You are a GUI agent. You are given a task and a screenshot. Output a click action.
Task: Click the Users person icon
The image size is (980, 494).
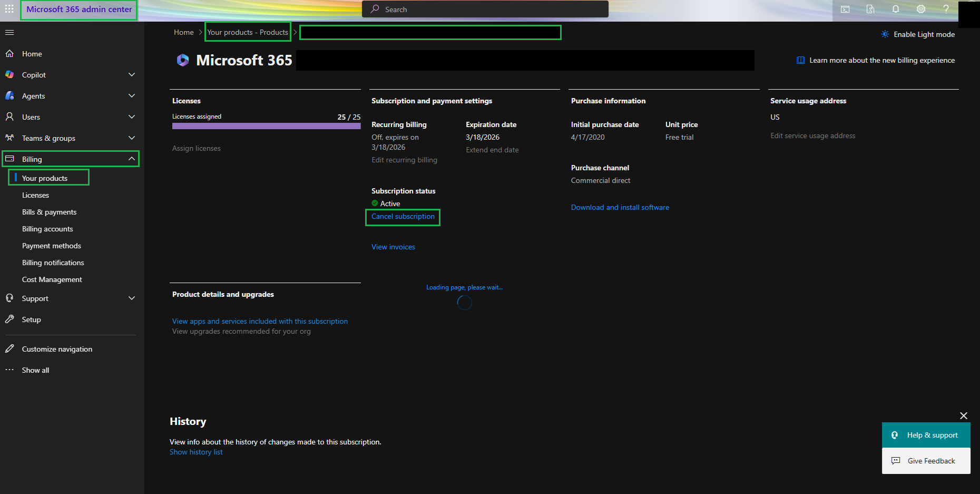click(9, 117)
